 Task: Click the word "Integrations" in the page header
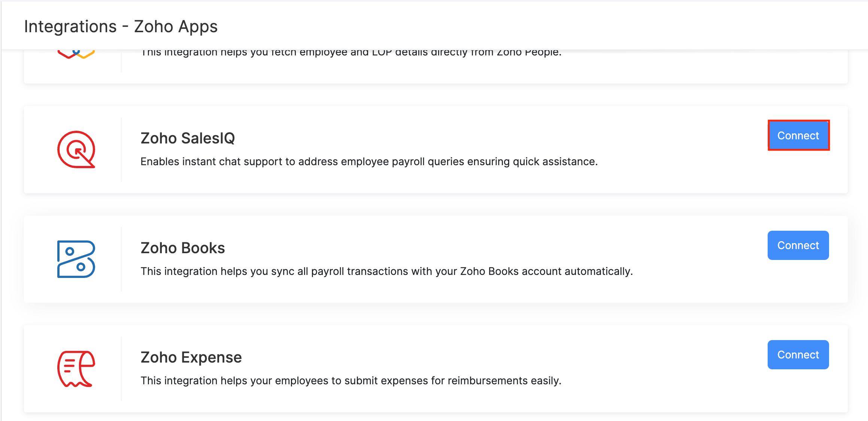(x=70, y=27)
